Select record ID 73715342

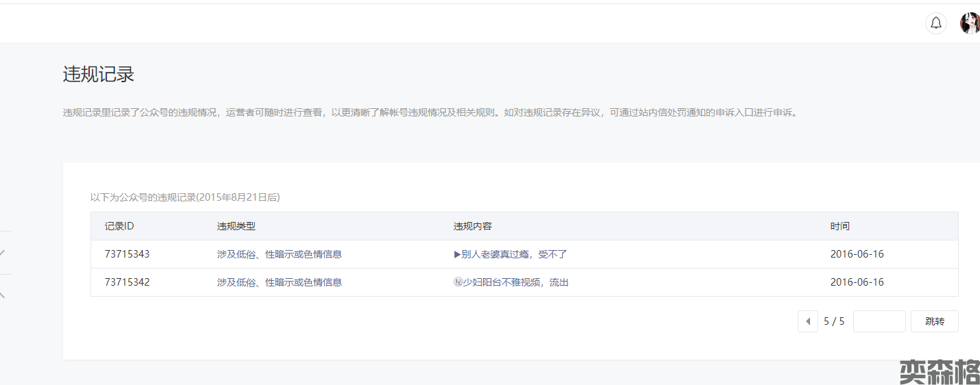coord(127,282)
